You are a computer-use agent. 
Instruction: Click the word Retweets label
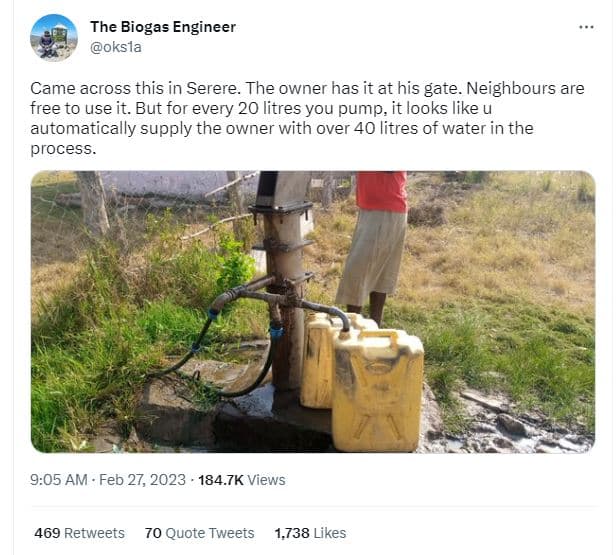pyautogui.click(x=94, y=533)
